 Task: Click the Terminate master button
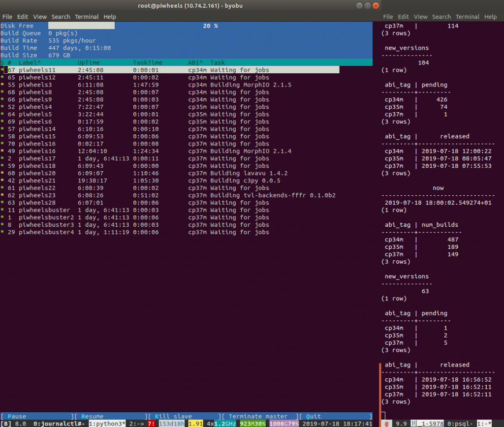pos(258,416)
